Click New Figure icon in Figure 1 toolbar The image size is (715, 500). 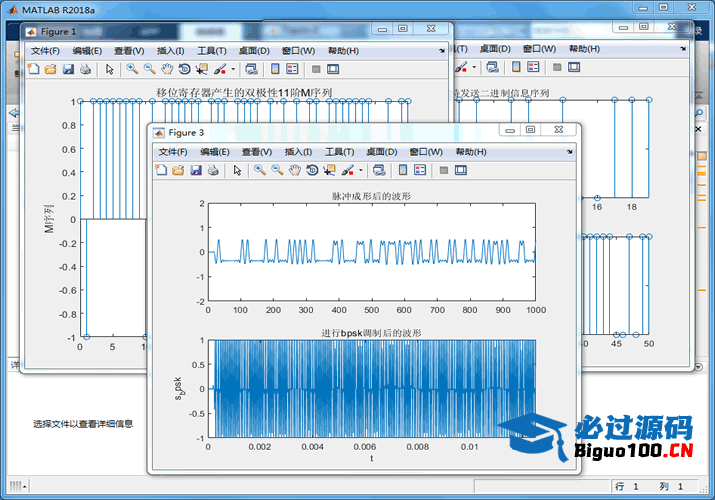[x=33, y=69]
